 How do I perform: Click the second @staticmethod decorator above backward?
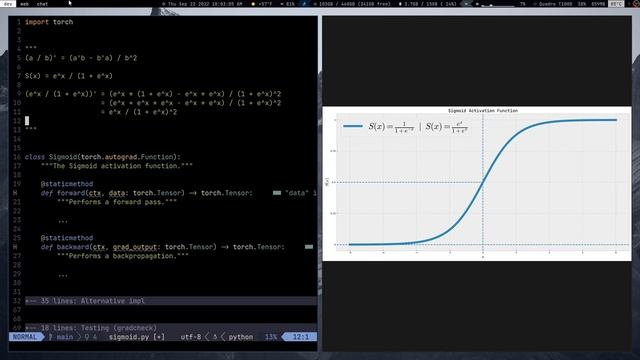(67, 238)
